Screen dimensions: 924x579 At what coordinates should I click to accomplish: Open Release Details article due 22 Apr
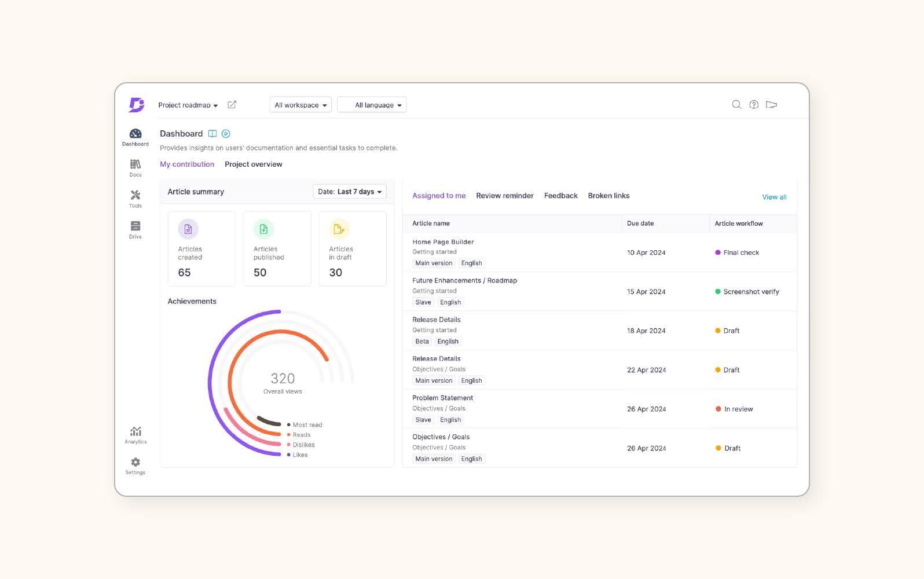point(437,359)
